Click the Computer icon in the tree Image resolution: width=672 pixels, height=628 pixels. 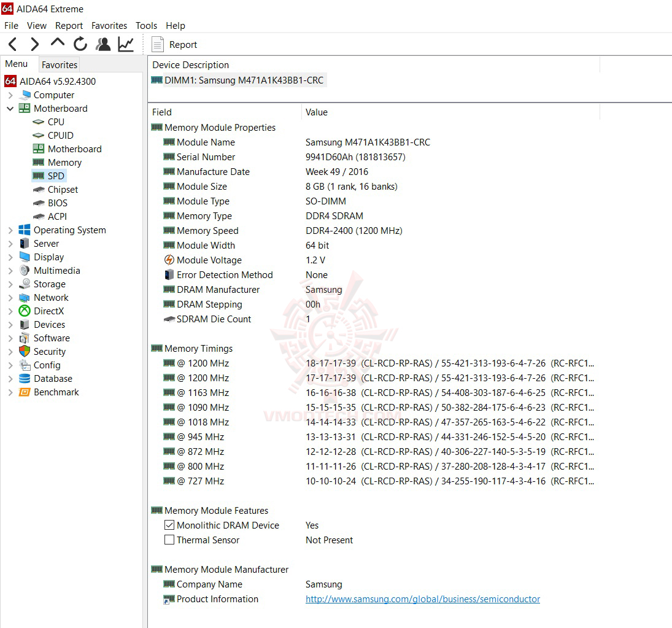(x=26, y=95)
